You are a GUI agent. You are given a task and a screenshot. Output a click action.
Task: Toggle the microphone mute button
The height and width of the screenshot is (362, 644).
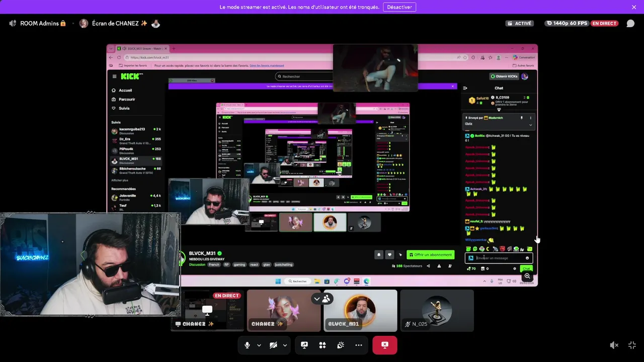point(247,345)
